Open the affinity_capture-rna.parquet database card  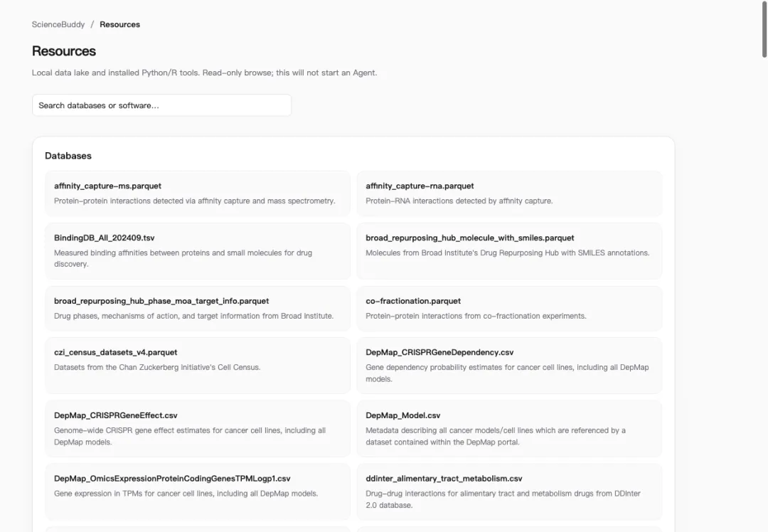tap(509, 193)
